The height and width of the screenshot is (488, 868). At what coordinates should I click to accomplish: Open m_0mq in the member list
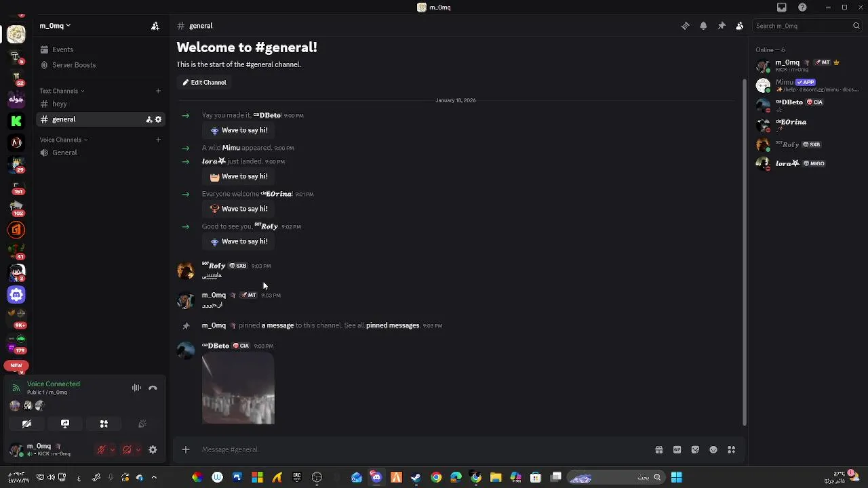pos(808,66)
